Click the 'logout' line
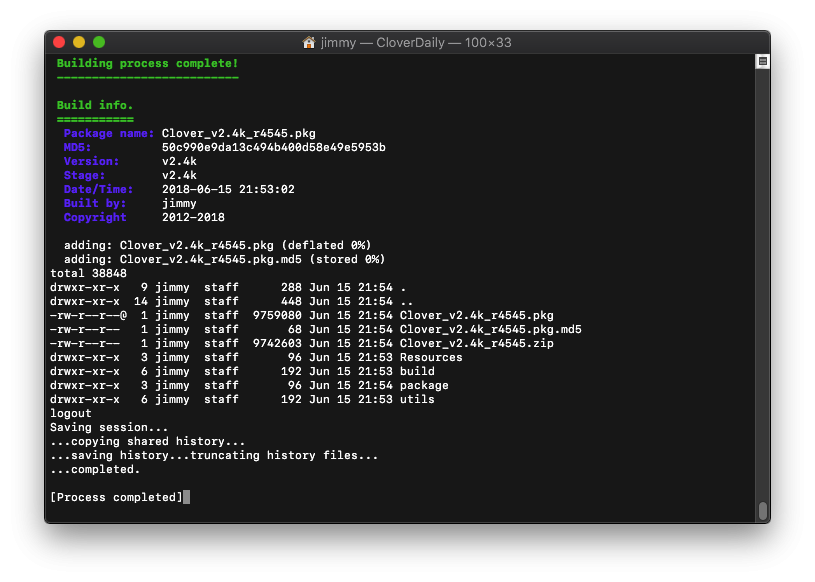This screenshot has height=582, width=815. click(x=71, y=414)
